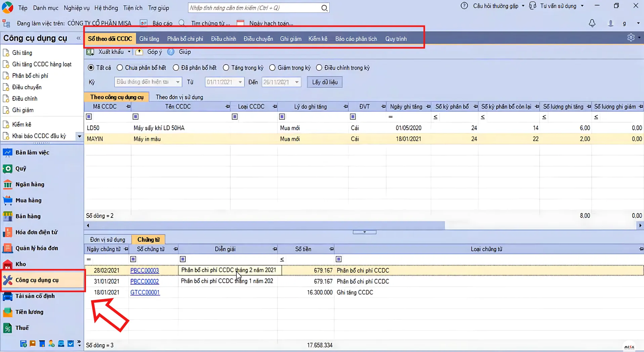Image resolution: width=644 pixels, height=352 pixels.
Task: Open the Danh mục menu
Action: click(x=46, y=8)
